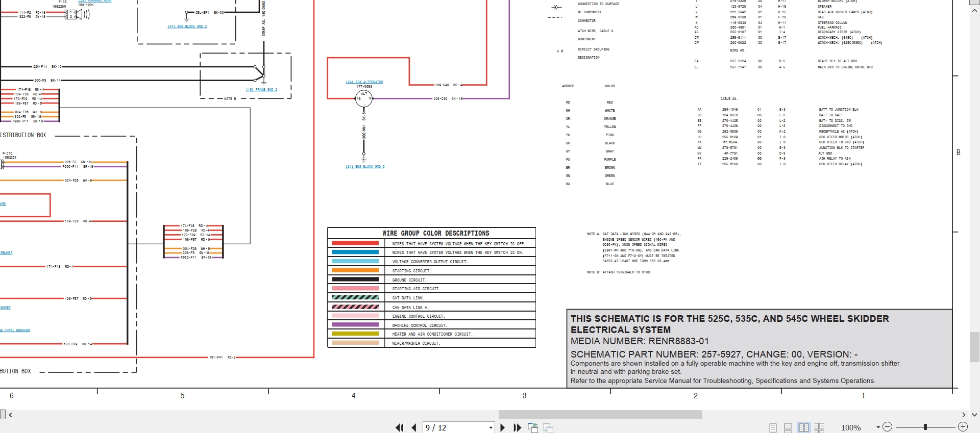Click 101-F41 RD-2 wire label

(x=223, y=358)
